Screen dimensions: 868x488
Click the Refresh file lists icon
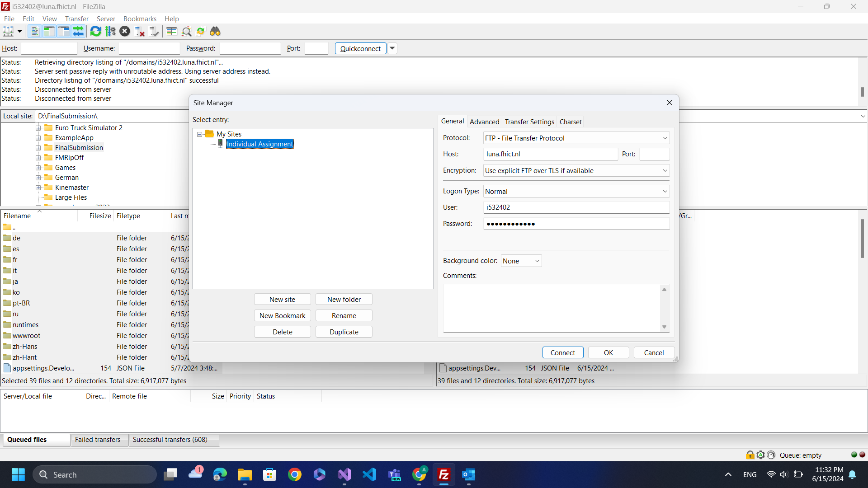[95, 31]
